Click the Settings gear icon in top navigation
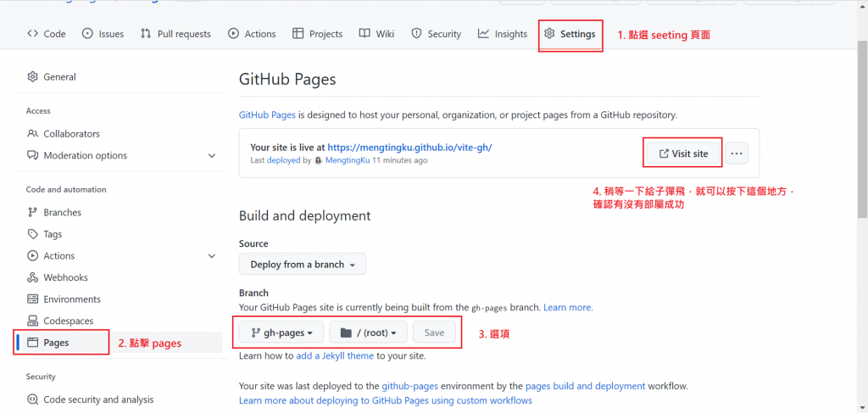868x413 pixels. (x=549, y=34)
